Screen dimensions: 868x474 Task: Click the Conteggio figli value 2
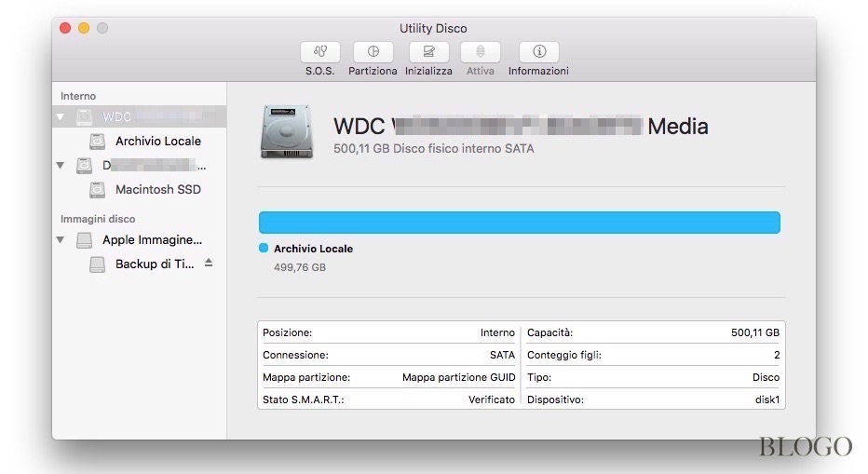click(777, 355)
